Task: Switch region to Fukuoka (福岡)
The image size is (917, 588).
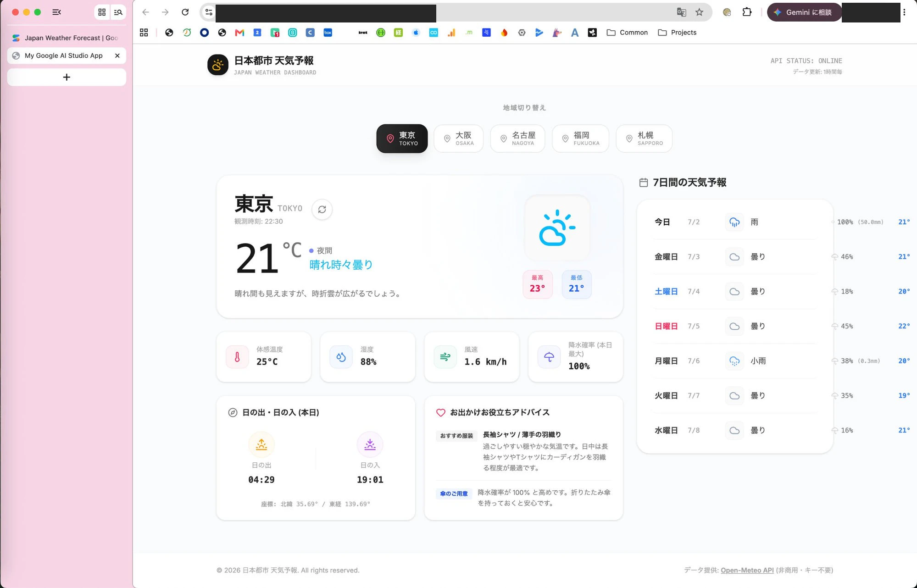Action: [580, 139]
